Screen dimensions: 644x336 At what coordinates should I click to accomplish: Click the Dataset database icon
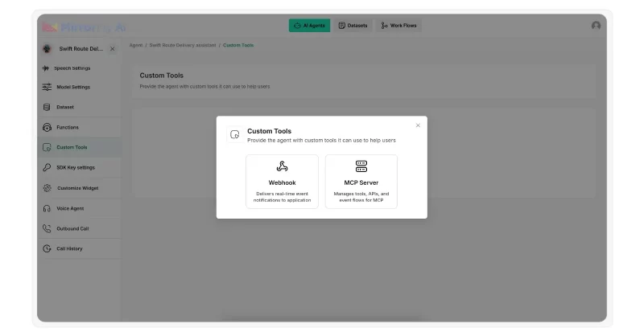(47, 107)
